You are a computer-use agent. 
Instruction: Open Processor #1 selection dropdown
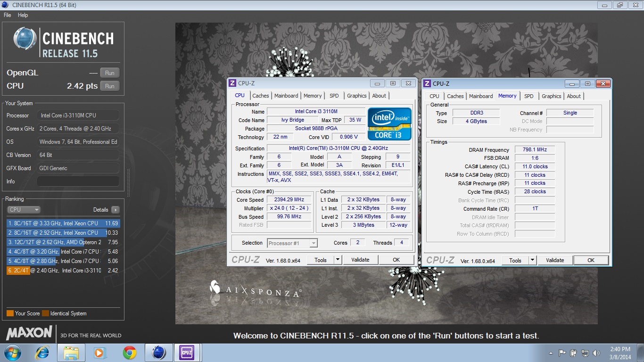[x=292, y=243]
